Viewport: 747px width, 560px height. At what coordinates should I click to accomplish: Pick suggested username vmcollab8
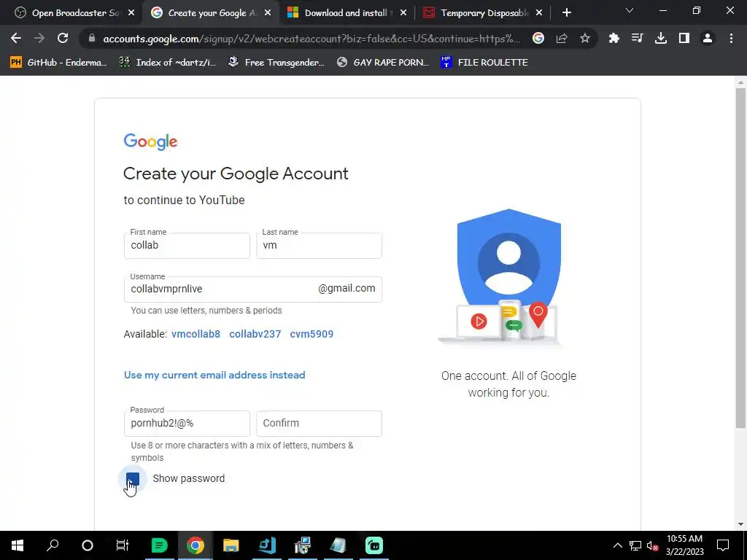(196, 334)
